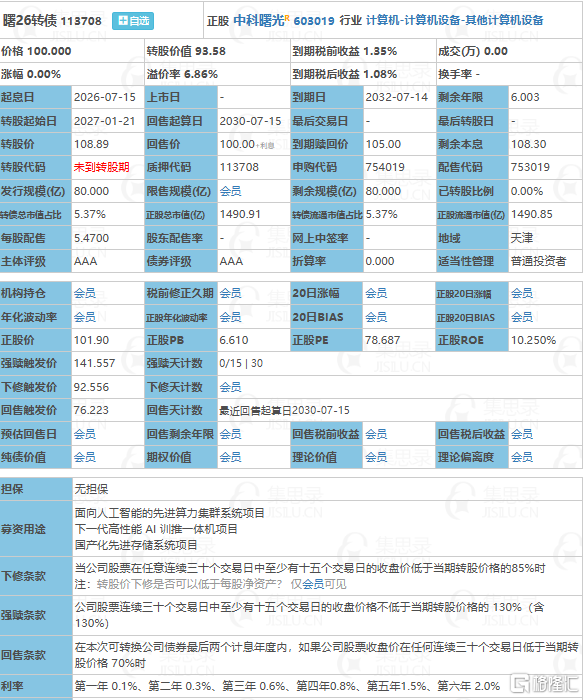Click the 会员 link beside 年化波动率
585x700 pixels.
pos(85,317)
